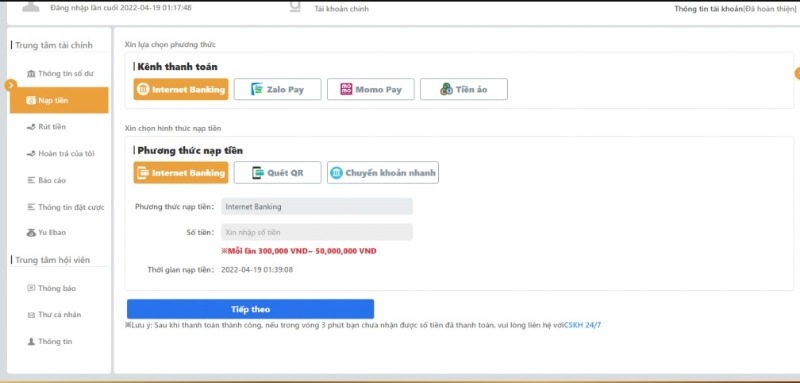
Task: Select Tiền ảo payment channel
Action: (464, 89)
